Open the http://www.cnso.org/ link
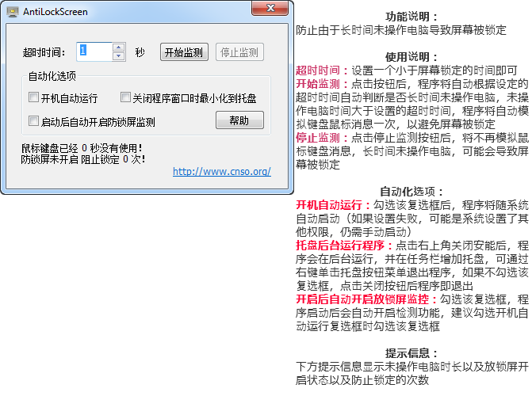 222,172
